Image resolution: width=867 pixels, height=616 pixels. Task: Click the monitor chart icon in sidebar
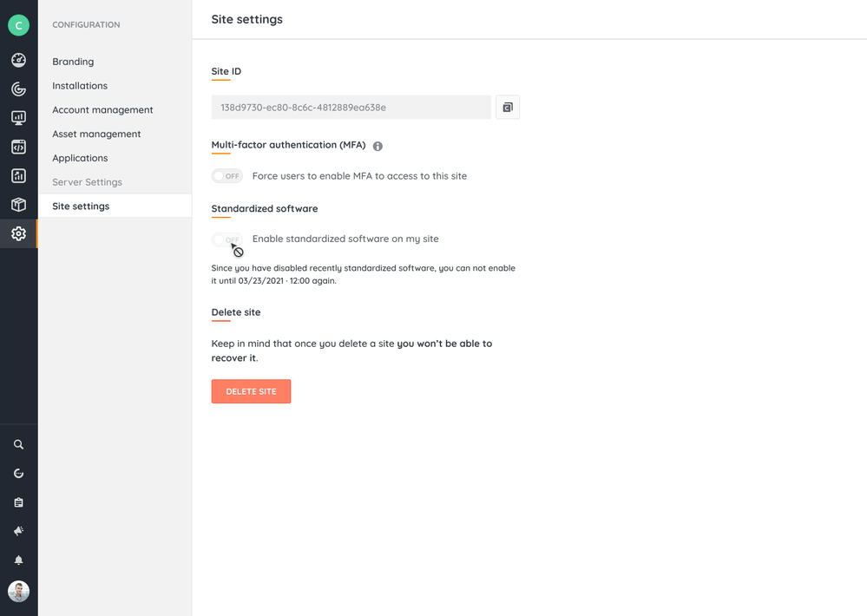[x=18, y=118]
